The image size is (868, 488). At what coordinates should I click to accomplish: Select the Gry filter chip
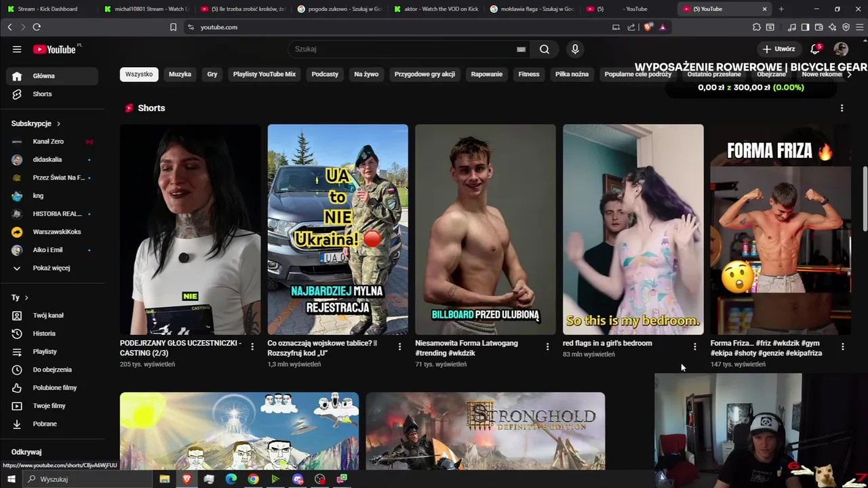pos(212,74)
